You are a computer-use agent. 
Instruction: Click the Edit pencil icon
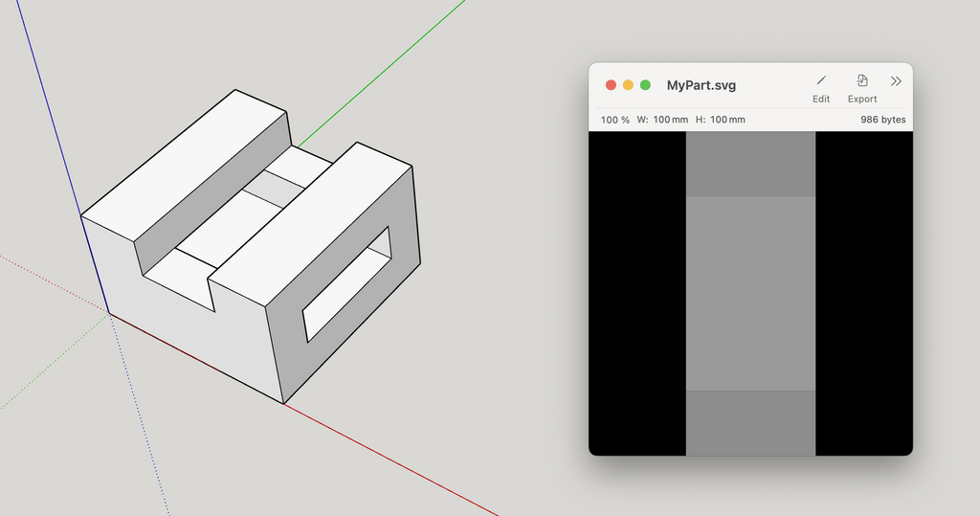point(820,81)
